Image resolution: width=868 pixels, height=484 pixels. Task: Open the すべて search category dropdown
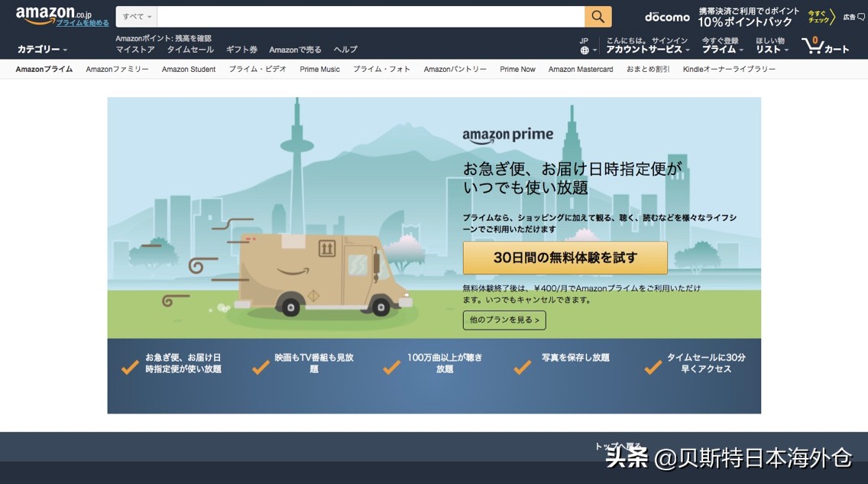pyautogui.click(x=137, y=17)
